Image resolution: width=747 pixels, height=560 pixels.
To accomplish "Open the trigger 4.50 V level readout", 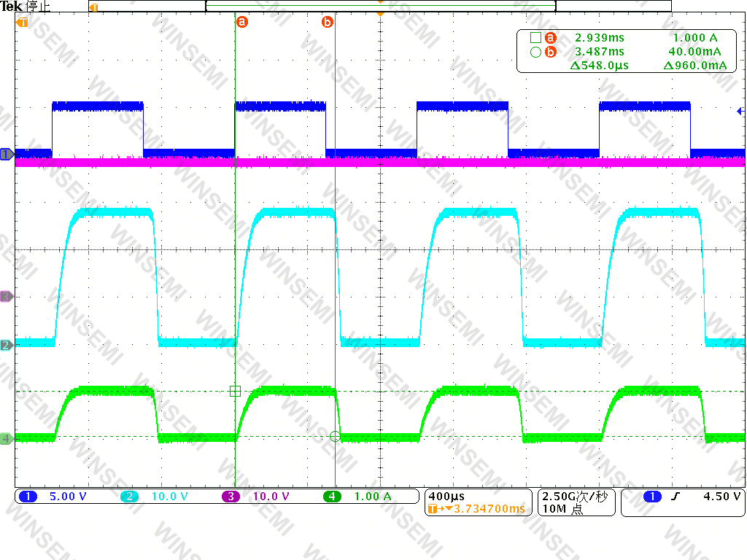I will click(683, 502).
